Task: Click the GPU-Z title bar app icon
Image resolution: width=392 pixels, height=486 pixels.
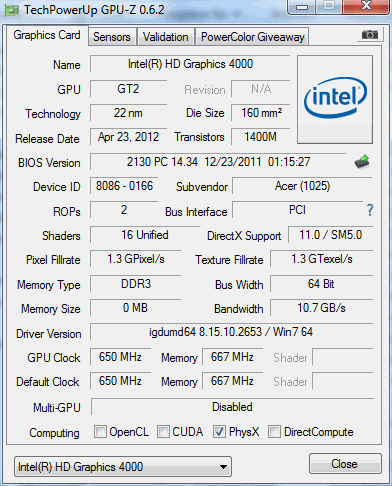Action: pyautogui.click(x=11, y=10)
